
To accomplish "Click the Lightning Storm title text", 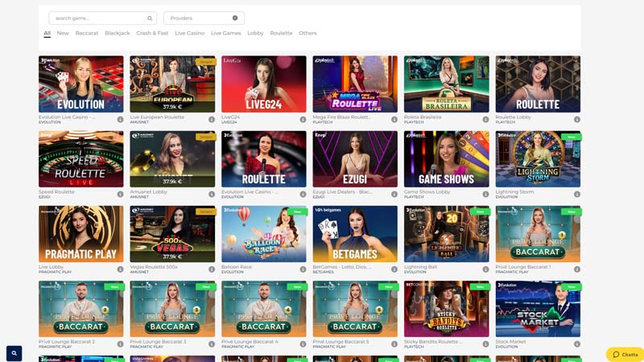I will tap(514, 191).
